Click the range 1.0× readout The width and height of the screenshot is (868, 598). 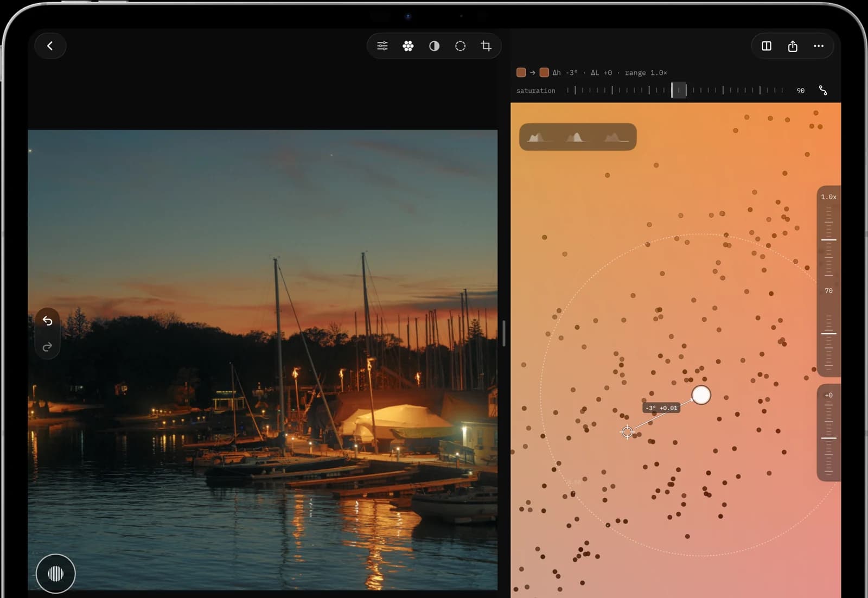click(646, 73)
